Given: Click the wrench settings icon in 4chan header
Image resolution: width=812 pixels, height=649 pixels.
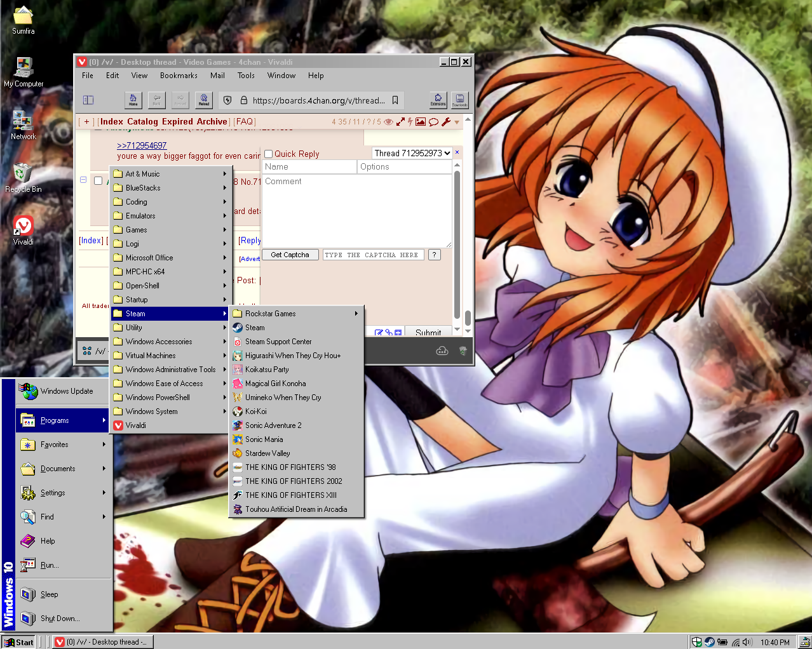Looking at the screenshot, I should pos(446,122).
